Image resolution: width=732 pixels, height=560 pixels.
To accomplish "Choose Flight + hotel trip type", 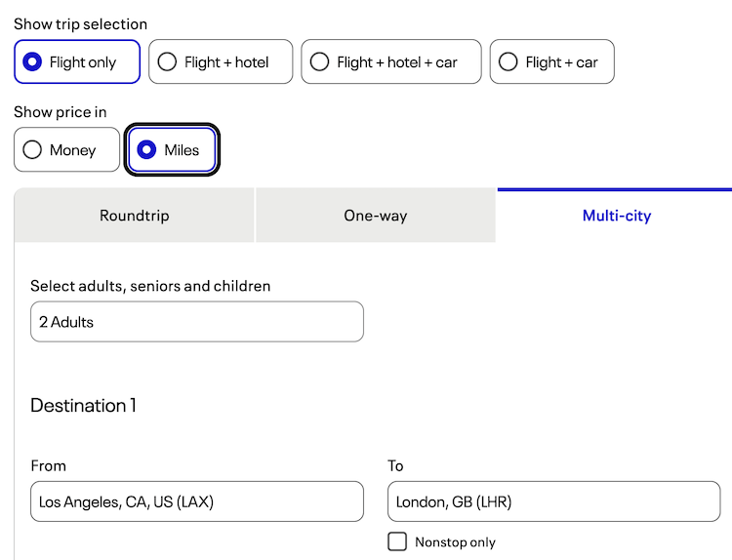I will coord(221,61).
